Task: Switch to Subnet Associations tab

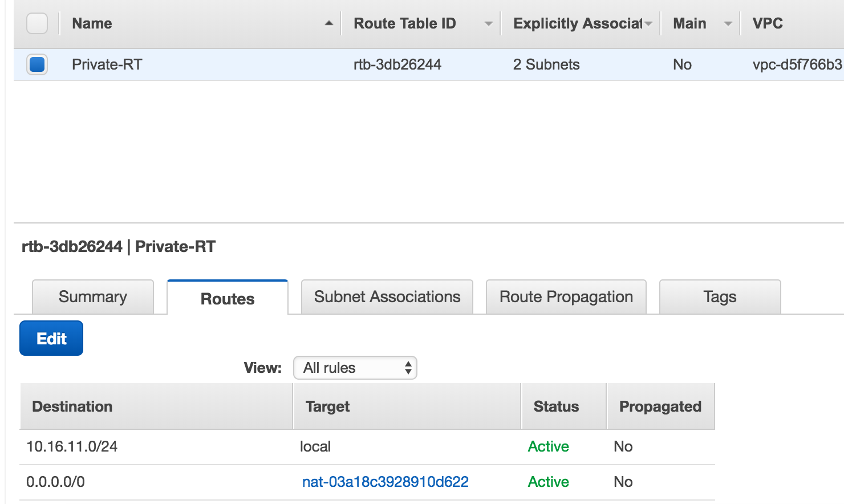Action: click(x=387, y=297)
